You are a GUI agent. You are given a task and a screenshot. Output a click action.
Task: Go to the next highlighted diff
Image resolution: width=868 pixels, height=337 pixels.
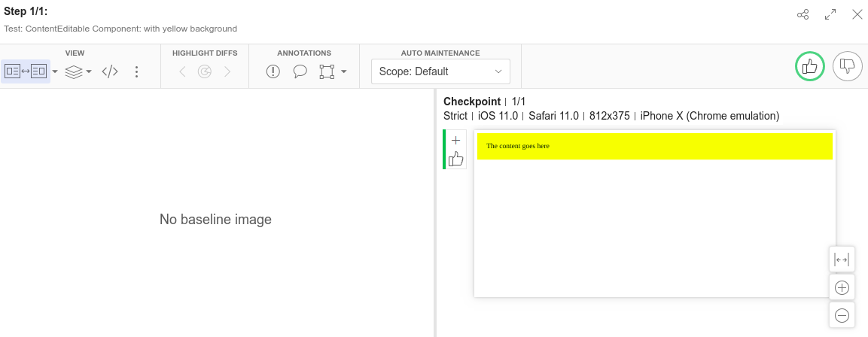click(x=227, y=71)
